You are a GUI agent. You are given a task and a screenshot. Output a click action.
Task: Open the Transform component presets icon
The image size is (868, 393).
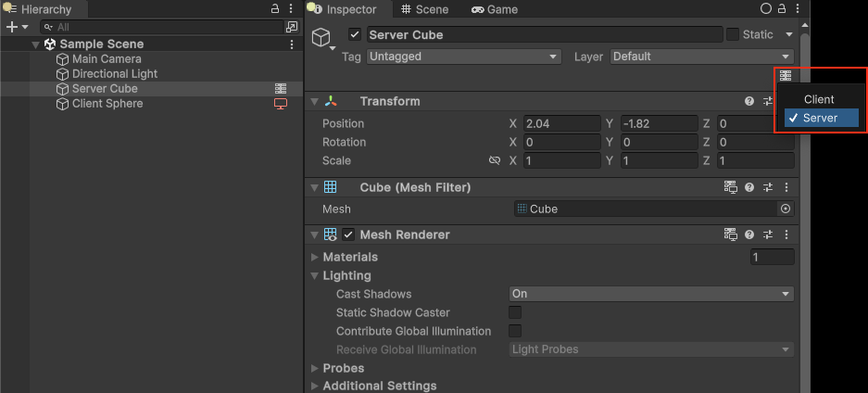point(768,102)
